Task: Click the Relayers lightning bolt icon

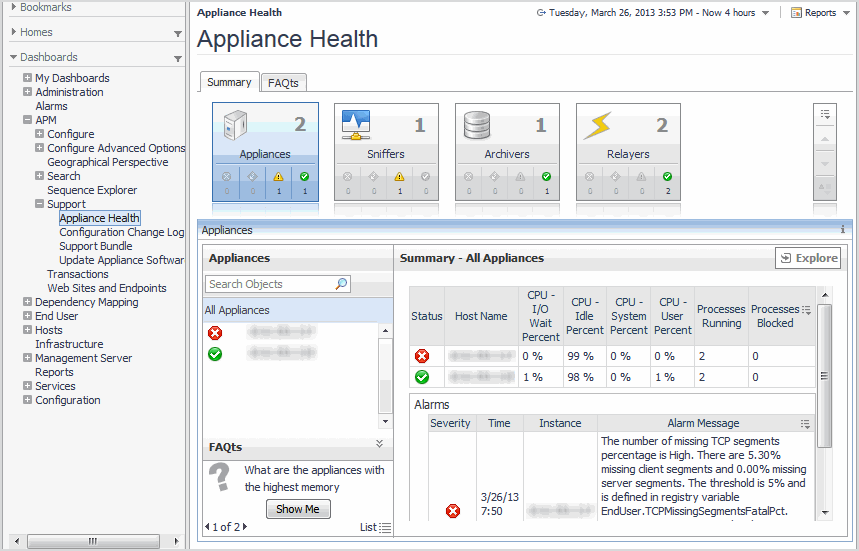Action: click(598, 126)
